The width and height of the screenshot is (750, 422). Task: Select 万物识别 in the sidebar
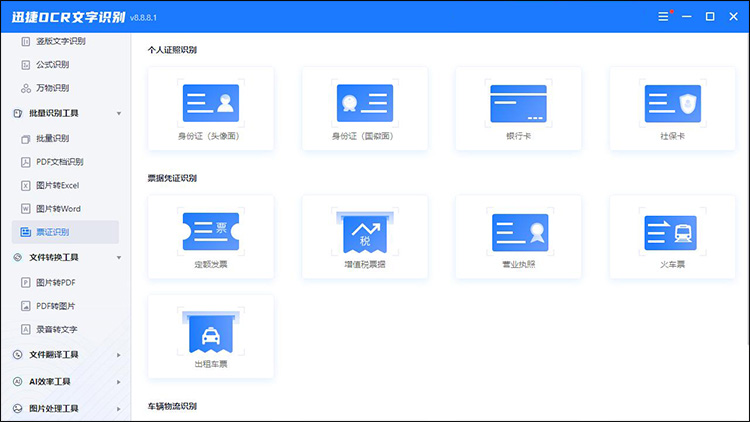click(x=53, y=88)
